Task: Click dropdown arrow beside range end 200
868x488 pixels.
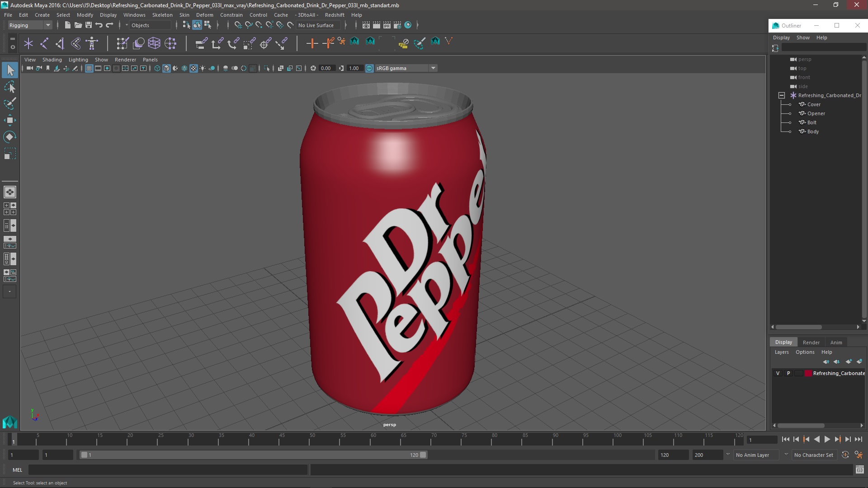Action: click(x=728, y=455)
